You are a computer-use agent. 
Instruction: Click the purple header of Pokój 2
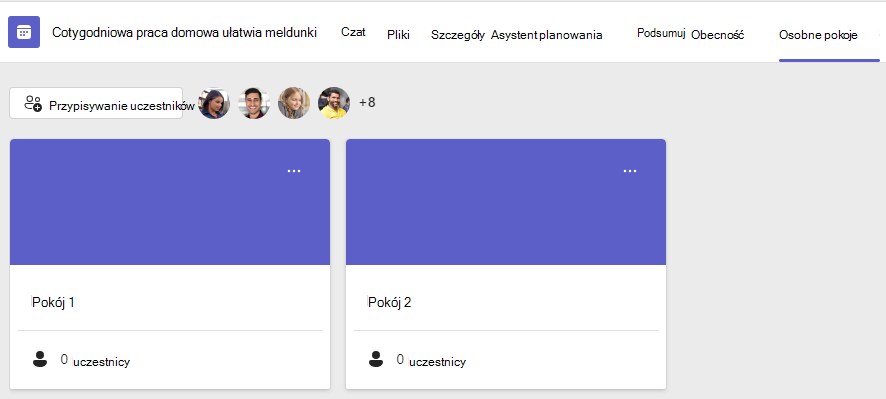(x=506, y=202)
